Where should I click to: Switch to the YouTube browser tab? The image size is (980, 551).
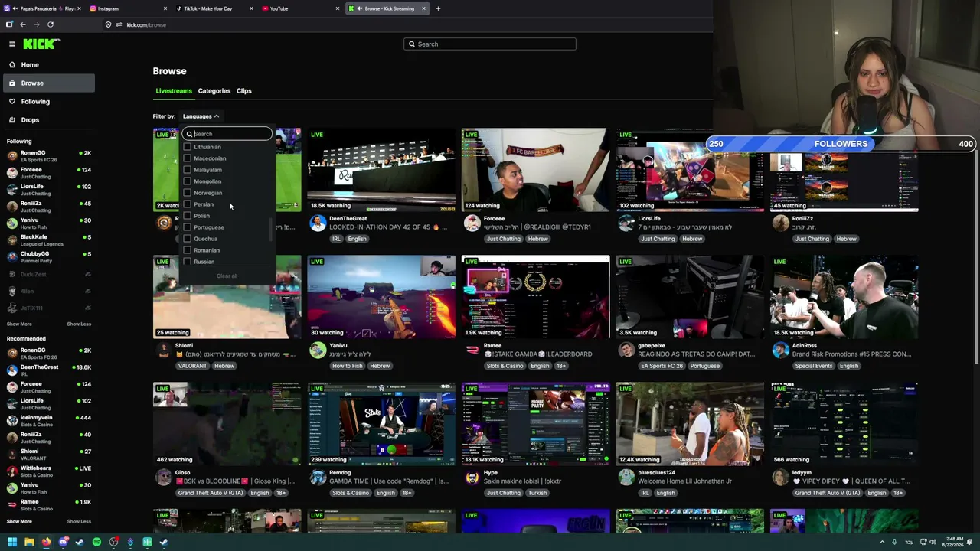[300, 8]
